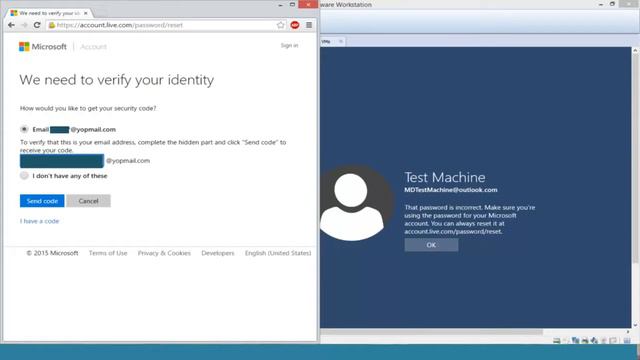Screen dimensions: 640x360
Task: Restore the VMware Workstation window
Action: tap(612, 4)
